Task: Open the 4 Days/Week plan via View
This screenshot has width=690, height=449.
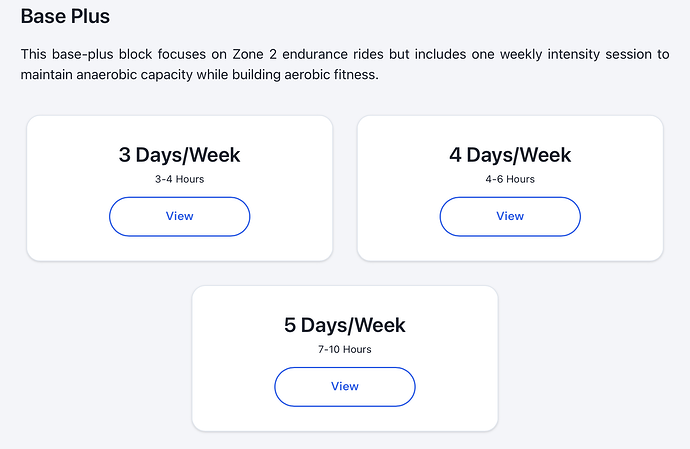Action: pyautogui.click(x=510, y=216)
